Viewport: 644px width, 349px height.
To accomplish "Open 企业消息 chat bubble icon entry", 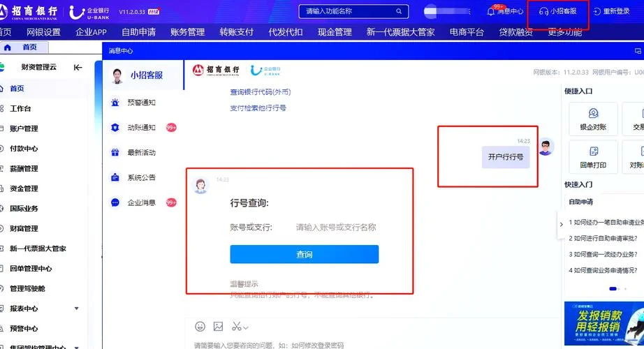I will (x=115, y=203).
